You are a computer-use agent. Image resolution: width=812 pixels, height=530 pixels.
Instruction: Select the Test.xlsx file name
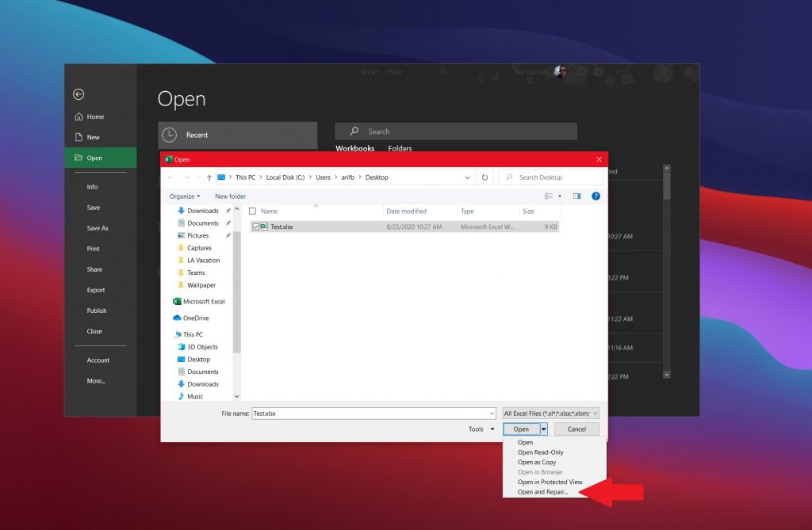(282, 227)
